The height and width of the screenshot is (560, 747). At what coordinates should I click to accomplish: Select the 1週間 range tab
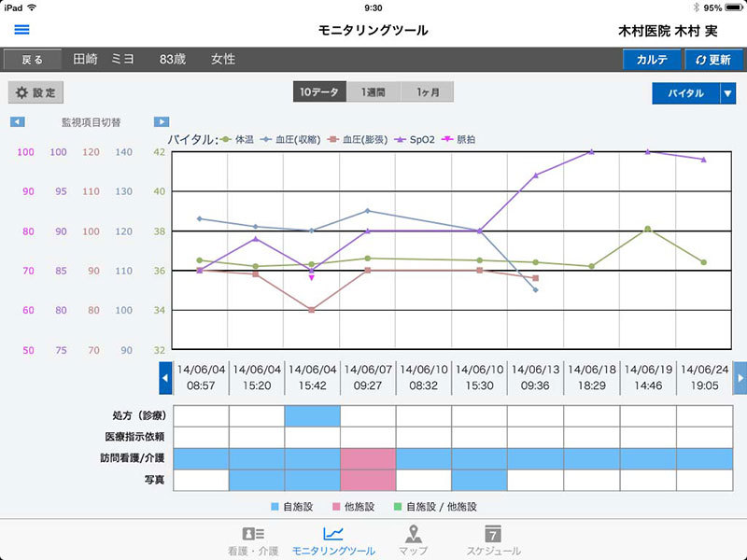tap(373, 91)
